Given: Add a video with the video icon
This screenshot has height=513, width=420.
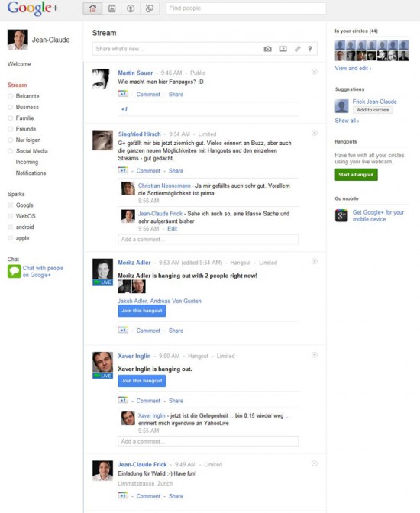Looking at the screenshot, I should click(x=283, y=49).
